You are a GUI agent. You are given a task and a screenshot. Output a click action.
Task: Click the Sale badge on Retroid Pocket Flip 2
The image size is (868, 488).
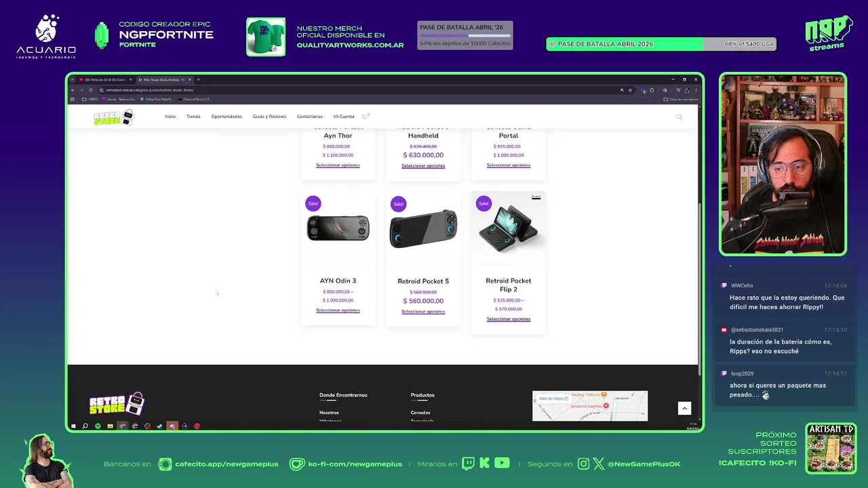484,203
